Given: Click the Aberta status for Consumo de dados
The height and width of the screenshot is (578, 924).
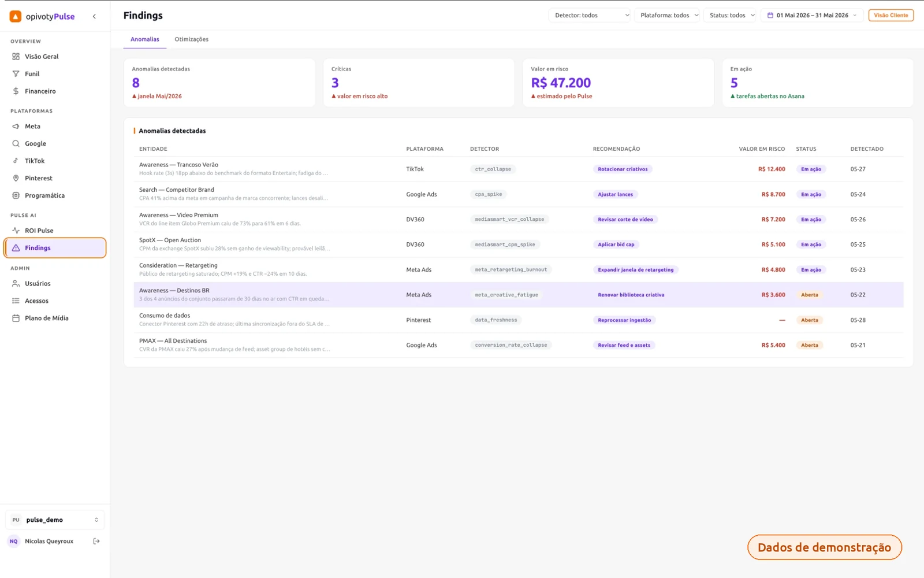Looking at the screenshot, I should point(810,320).
